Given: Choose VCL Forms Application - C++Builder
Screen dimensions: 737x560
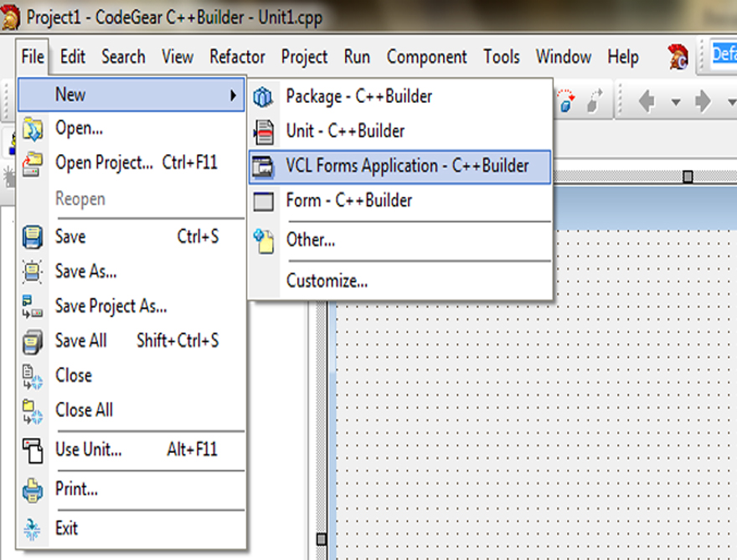Looking at the screenshot, I should coord(400,167).
